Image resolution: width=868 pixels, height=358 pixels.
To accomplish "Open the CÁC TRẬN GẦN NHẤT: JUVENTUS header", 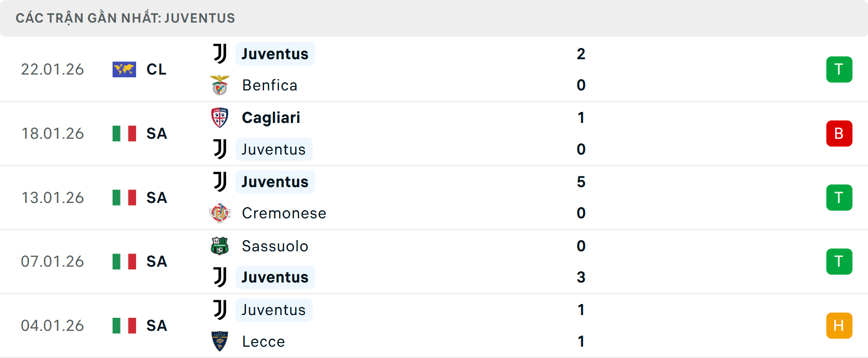I will 126,18.
